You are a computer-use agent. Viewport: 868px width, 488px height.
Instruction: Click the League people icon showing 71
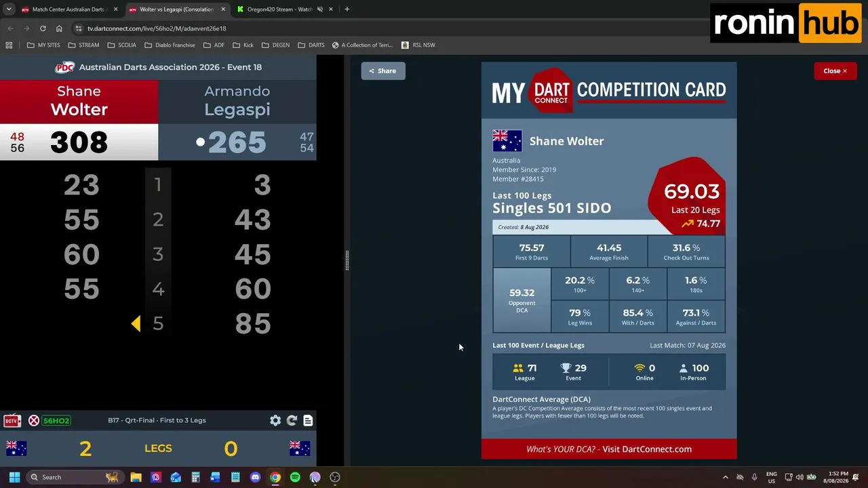518,368
